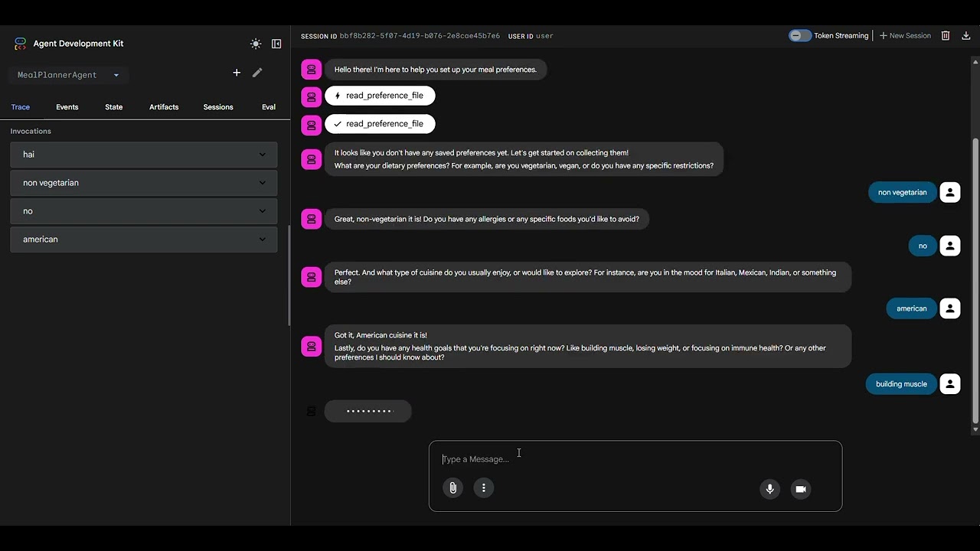The width and height of the screenshot is (980, 551).
Task: Click the user avatar beside 'american' message
Action: click(950, 308)
